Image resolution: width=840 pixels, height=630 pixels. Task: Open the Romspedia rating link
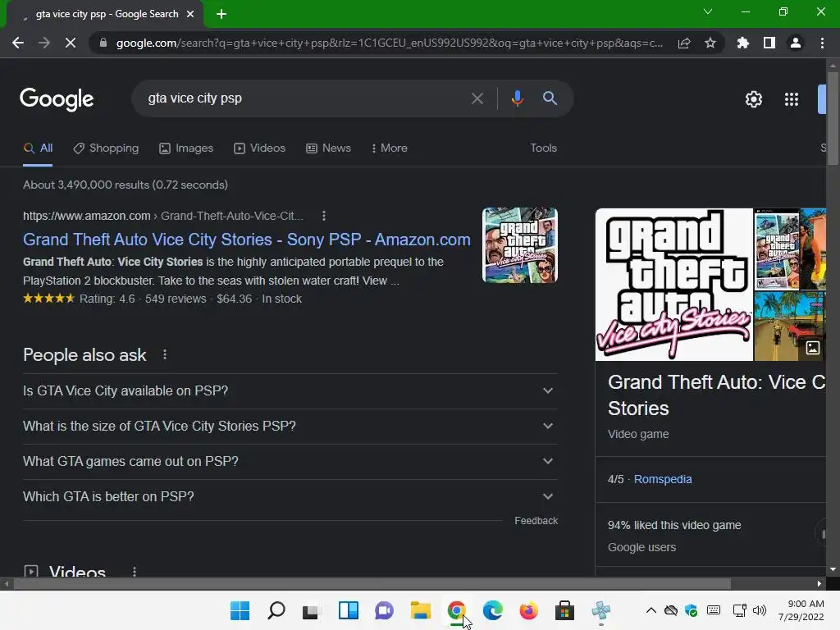tap(663, 479)
